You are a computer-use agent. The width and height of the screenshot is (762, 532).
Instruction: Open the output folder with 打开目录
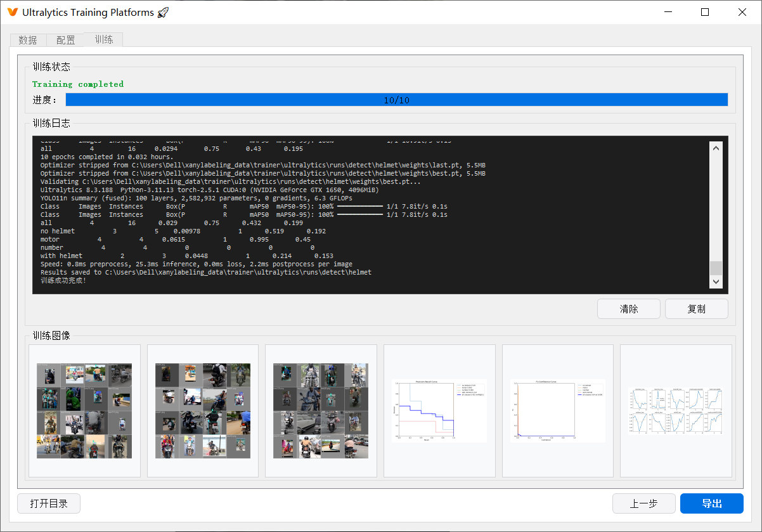click(49, 503)
